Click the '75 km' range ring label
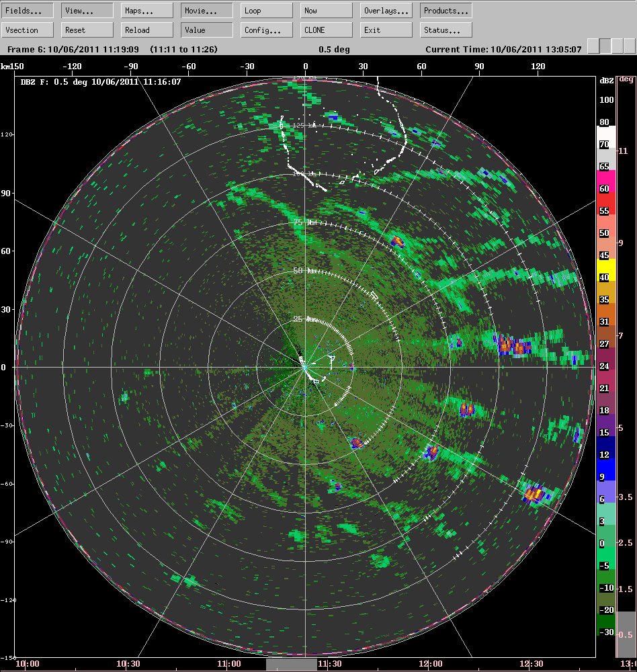 pyautogui.click(x=304, y=222)
